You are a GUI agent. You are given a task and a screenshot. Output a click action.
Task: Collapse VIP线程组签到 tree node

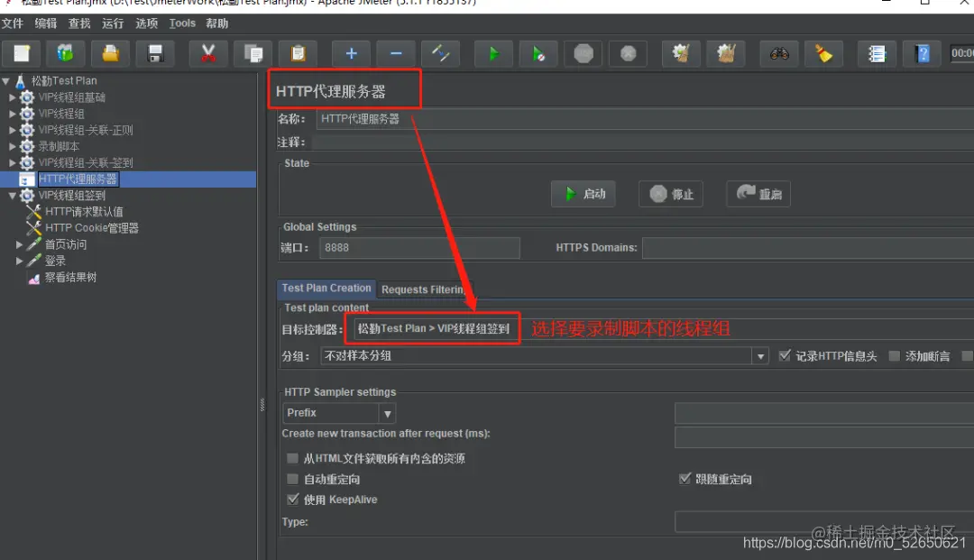(12, 196)
